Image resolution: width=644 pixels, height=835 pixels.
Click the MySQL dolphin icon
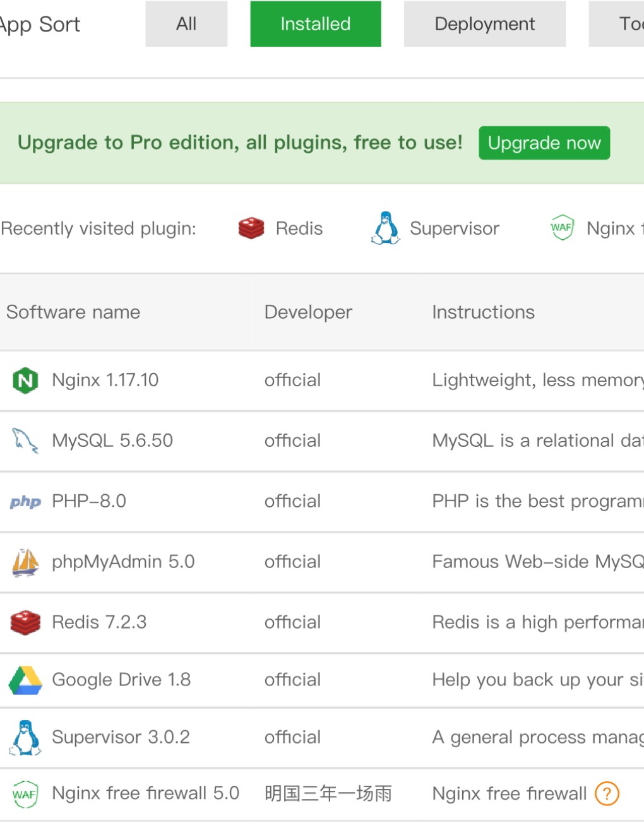tap(25, 441)
